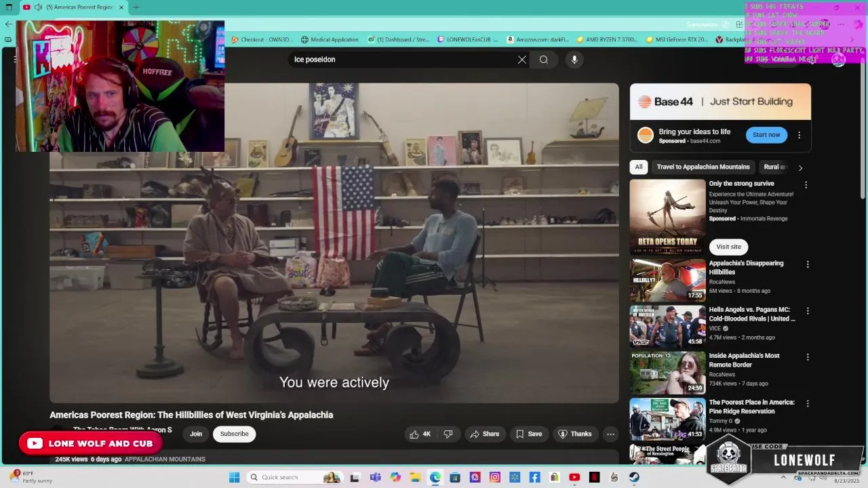The image size is (868, 488).
Task: Open File Explorer from taskbar
Action: [x=415, y=477]
